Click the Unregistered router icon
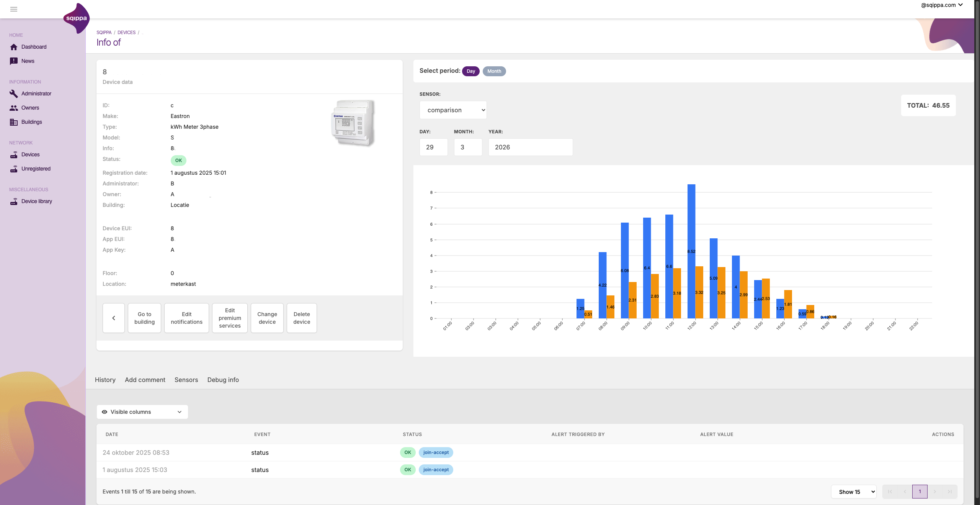 (14, 169)
